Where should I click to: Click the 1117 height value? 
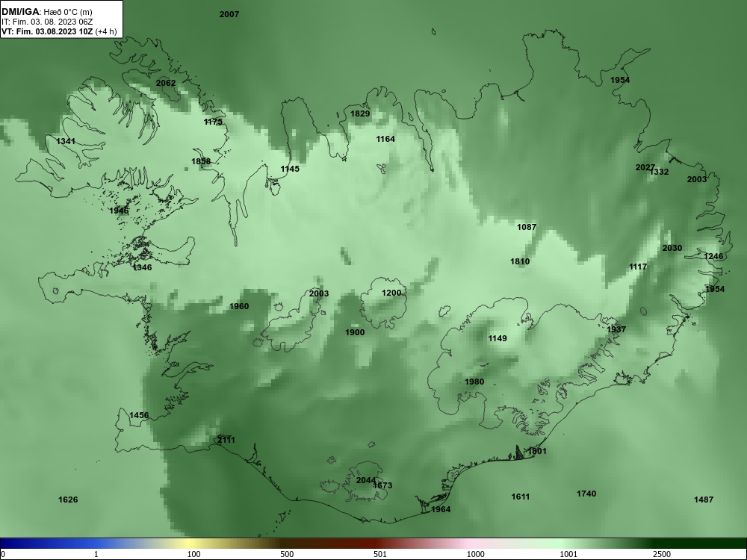638,267
